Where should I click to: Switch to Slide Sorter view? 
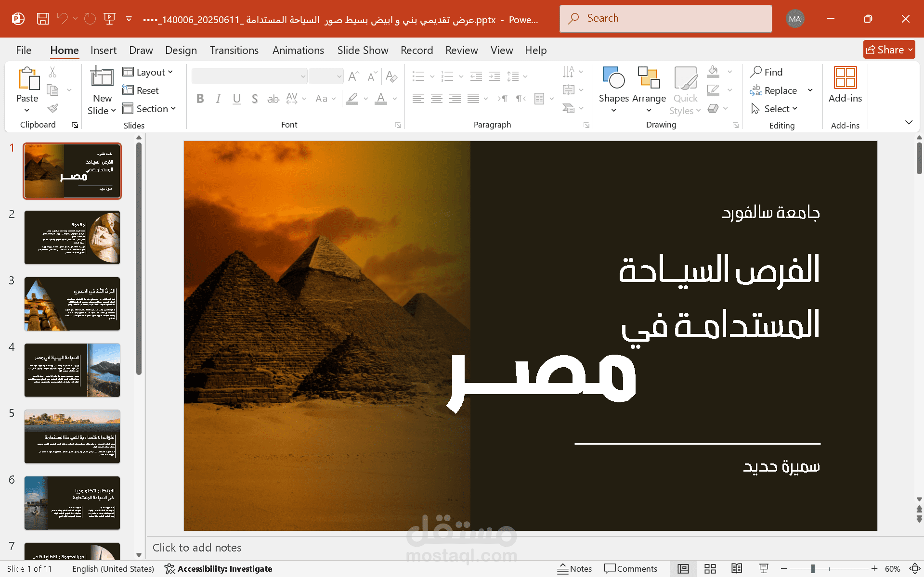(710, 569)
